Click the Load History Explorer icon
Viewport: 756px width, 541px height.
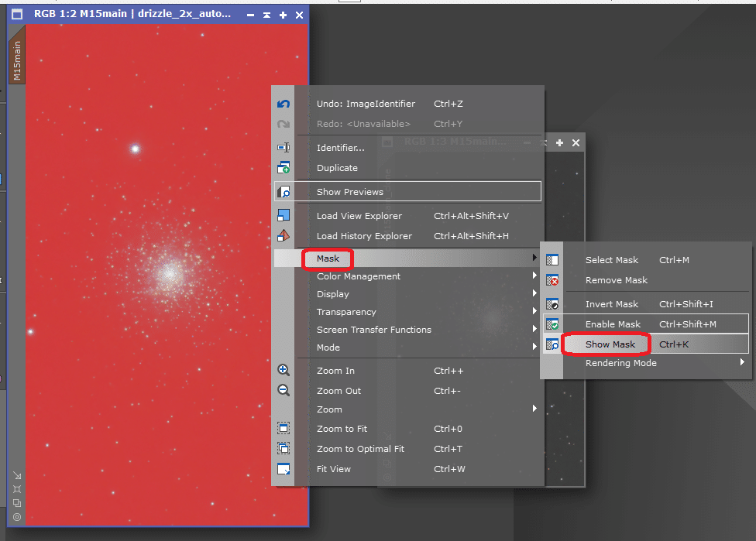(x=283, y=235)
